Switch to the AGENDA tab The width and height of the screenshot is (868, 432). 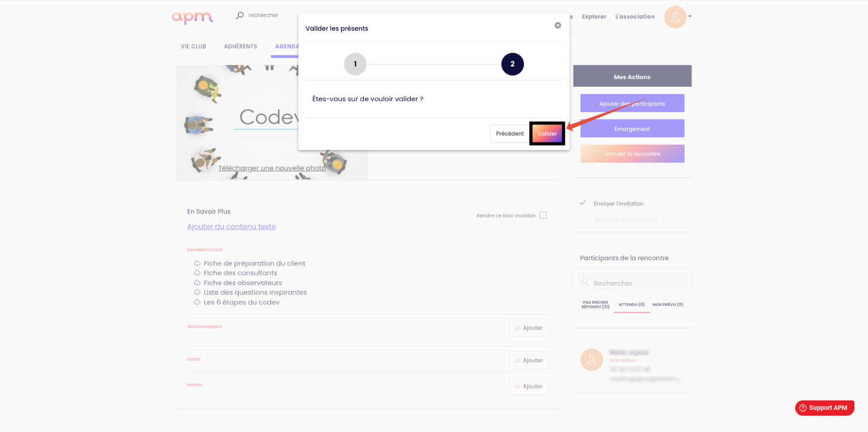point(286,46)
